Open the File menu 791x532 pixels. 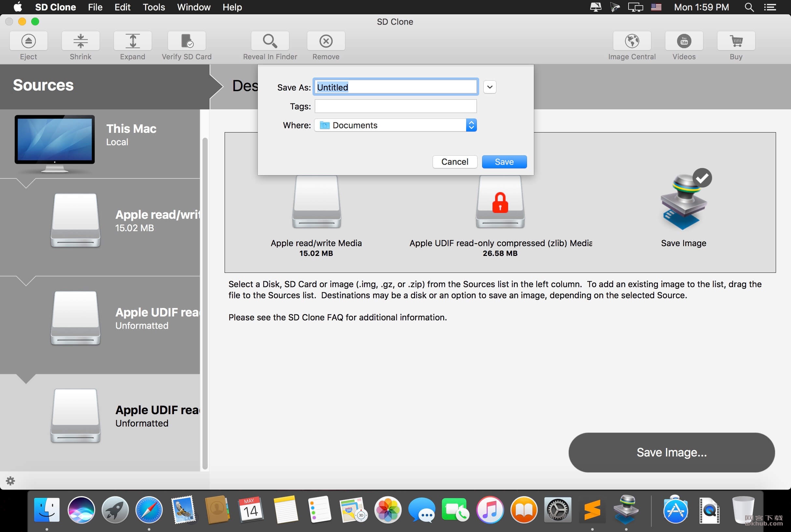[x=95, y=7]
